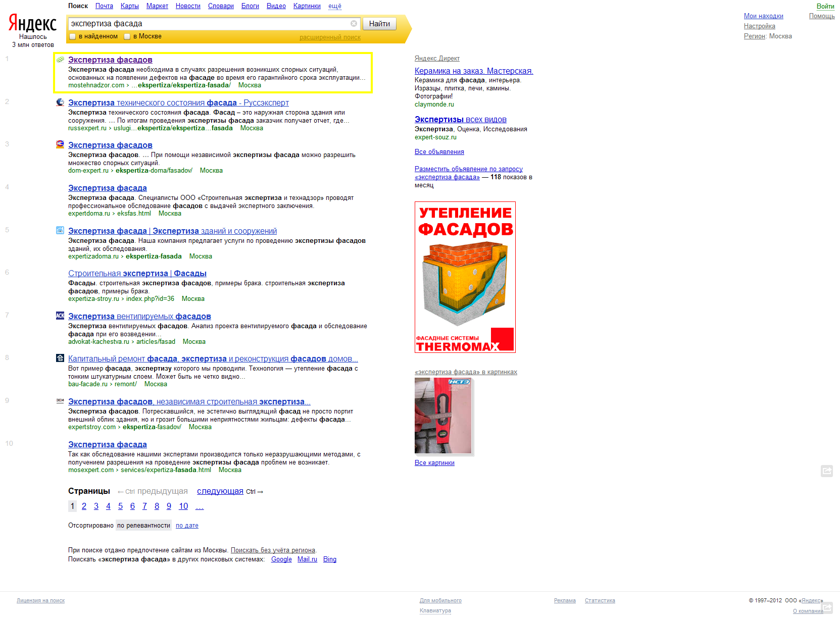Viewport: 840px width, 621px height.
Task: Open the image result thumbnail with level tool
Action: [443, 416]
